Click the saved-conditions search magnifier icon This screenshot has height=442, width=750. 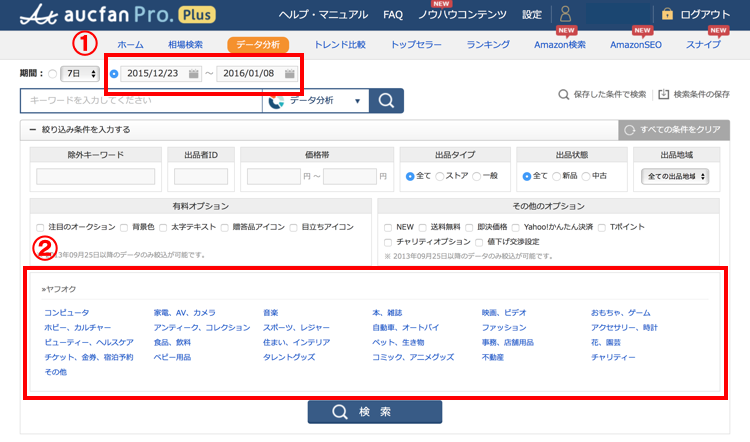tap(563, 95)
